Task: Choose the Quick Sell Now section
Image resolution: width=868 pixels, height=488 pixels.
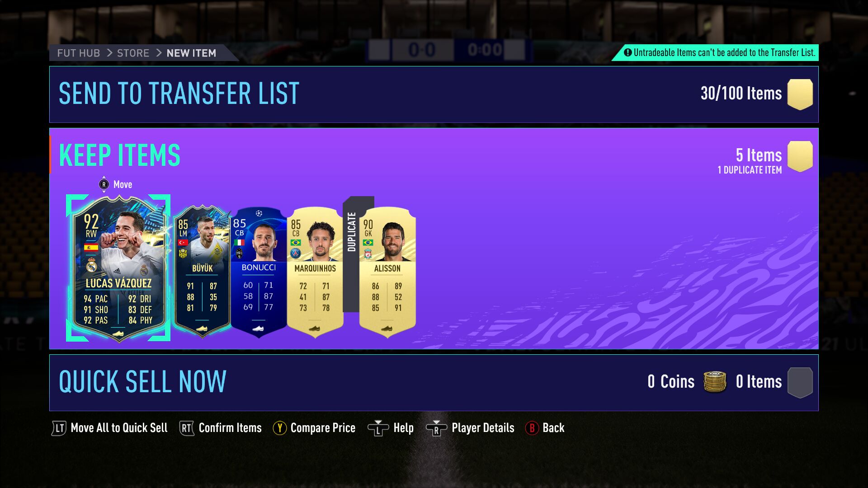Action: (434, 383)
